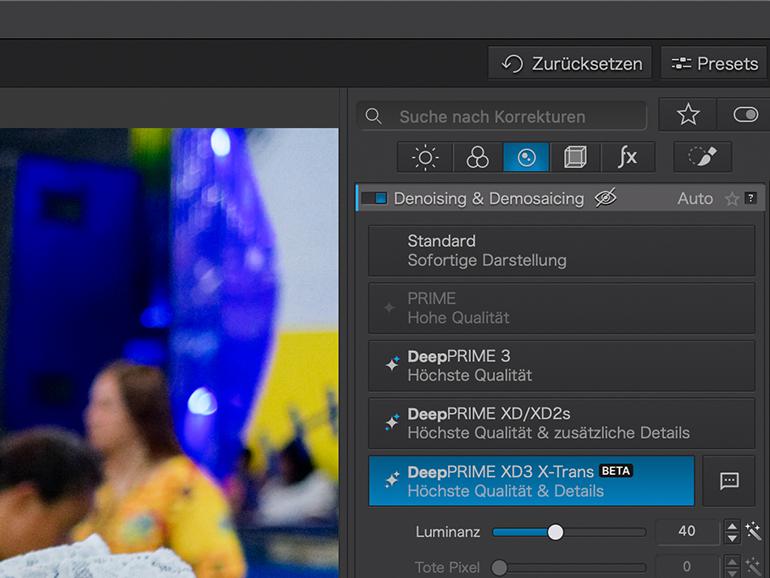Open the Local Adjustments brush tab

tap(703, 157)
